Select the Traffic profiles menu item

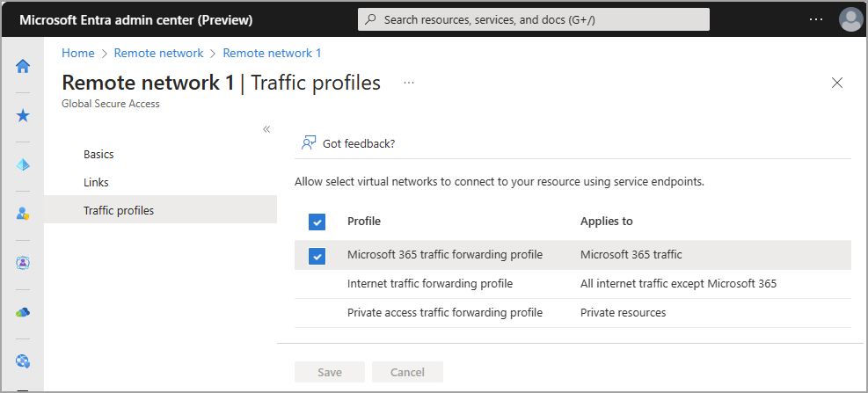(160, 210)
